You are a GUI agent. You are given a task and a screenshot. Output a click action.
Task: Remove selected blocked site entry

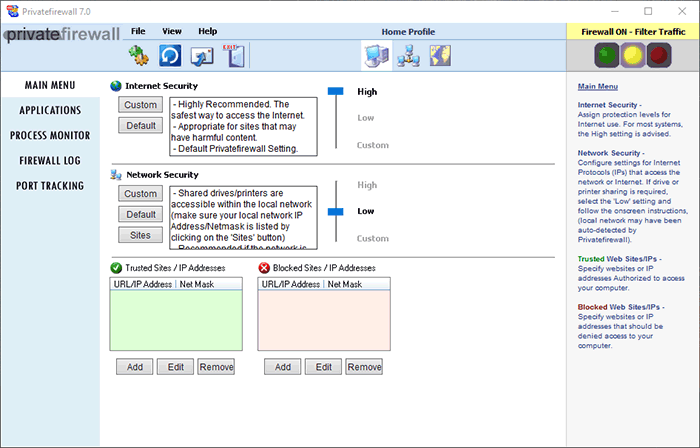point(364,367)
